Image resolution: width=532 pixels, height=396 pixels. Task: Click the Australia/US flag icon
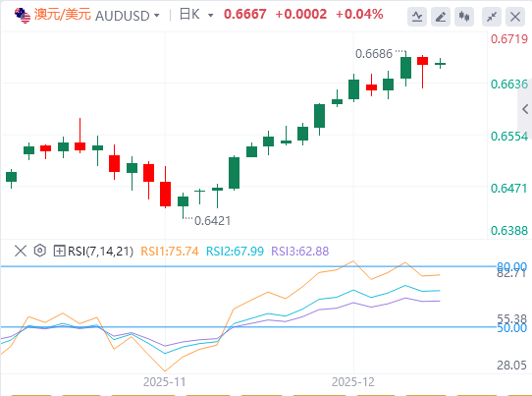pos(23,16)
